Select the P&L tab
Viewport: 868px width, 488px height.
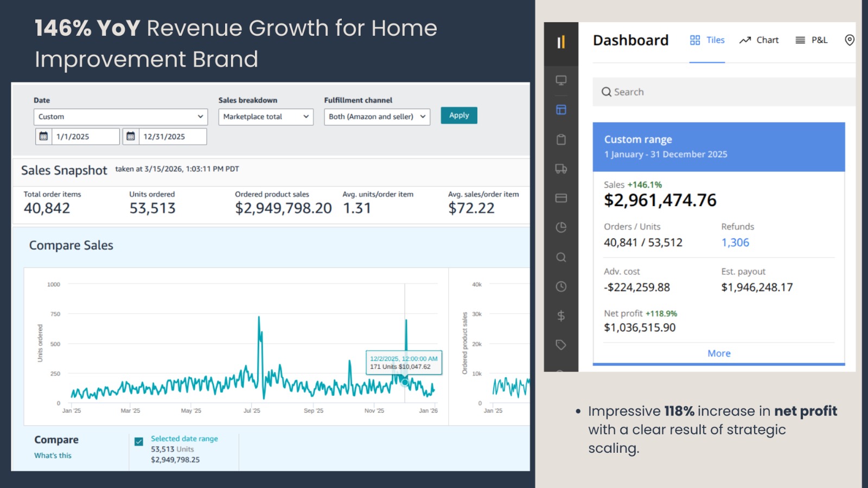pos(812,40)
